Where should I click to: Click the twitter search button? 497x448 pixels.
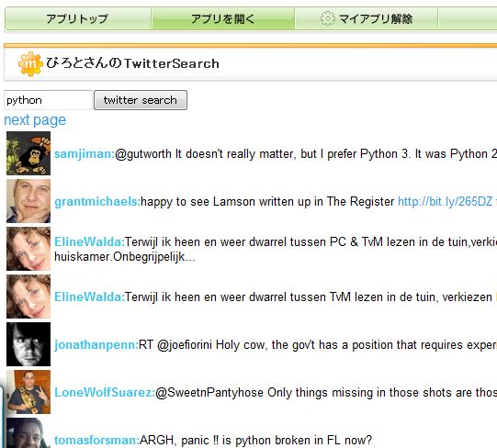pyautogui.click(x=141, y=100)
